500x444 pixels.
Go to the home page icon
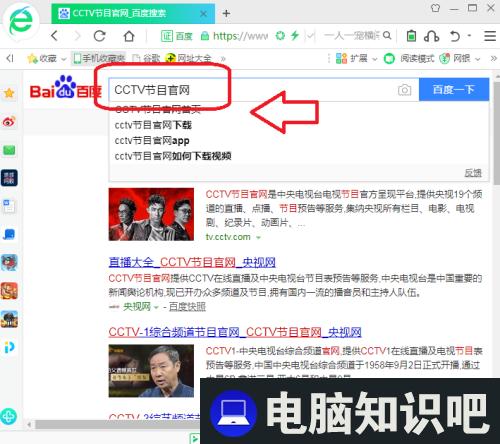click(x=129, y=36)
